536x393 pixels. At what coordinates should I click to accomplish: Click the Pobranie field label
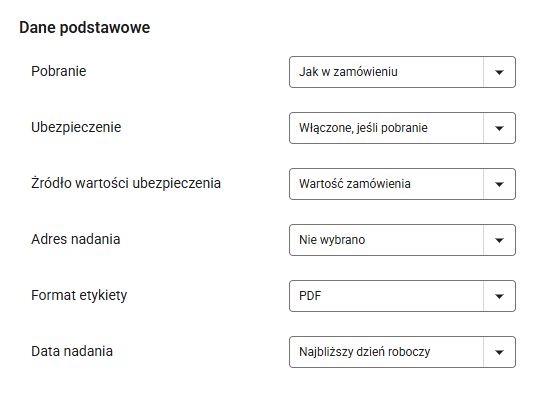[58, 71]
